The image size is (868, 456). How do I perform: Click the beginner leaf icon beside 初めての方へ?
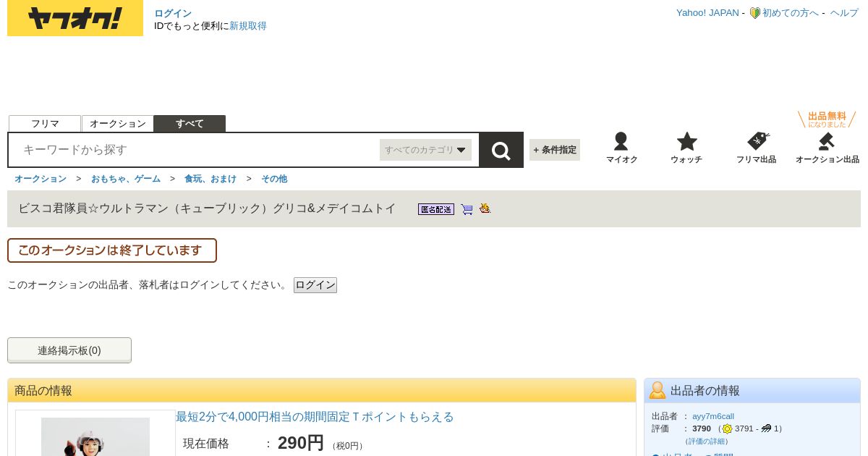tap(754, 13)
